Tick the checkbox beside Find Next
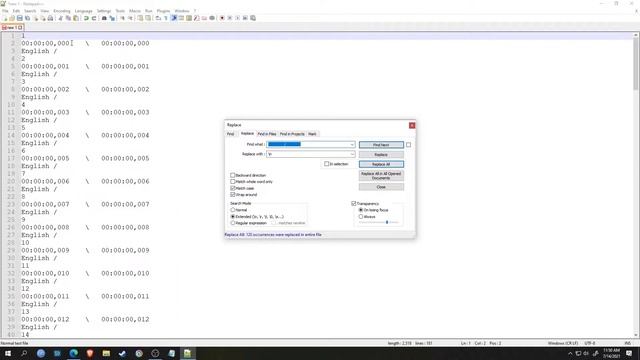 click(x=408, y=144)
